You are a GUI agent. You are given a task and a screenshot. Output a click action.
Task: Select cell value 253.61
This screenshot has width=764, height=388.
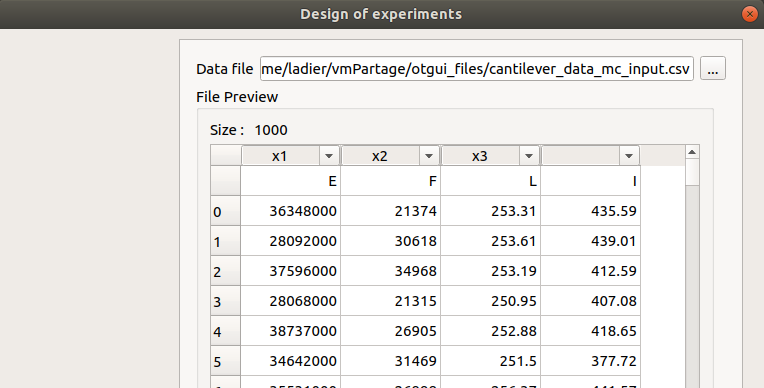pyautogui.click(x=491, y=241)
